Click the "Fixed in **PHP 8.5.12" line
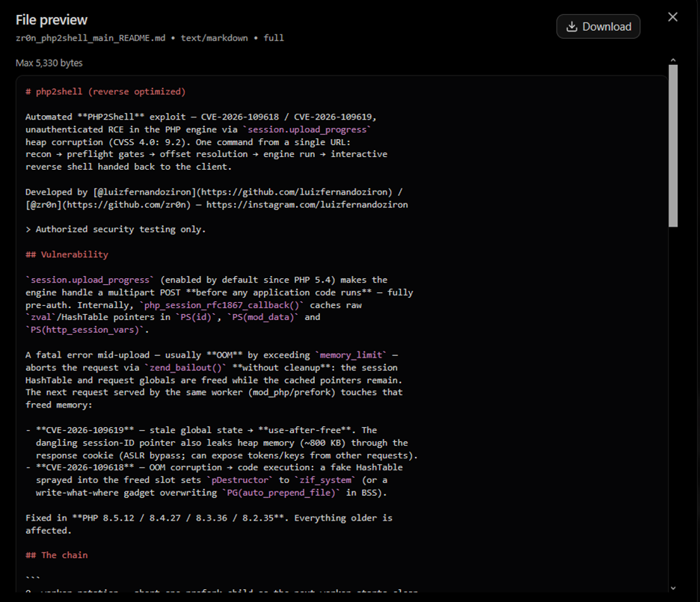 [x=209, y=518]
